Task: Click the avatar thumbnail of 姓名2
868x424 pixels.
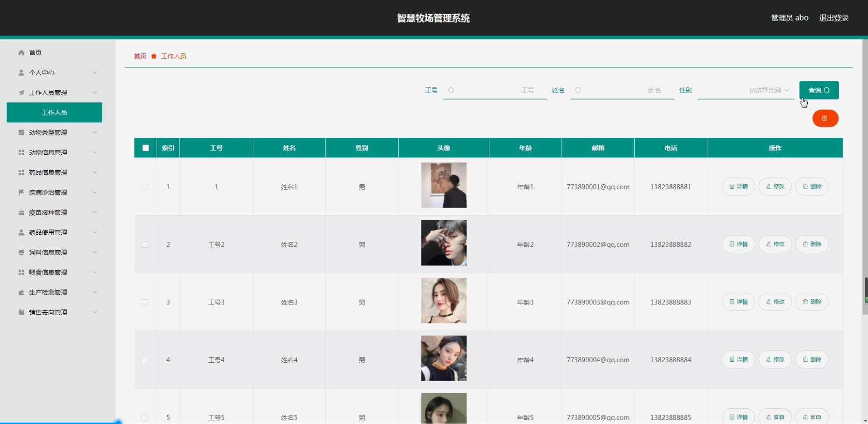Action: pyautogui.click(x=444, y=243)
